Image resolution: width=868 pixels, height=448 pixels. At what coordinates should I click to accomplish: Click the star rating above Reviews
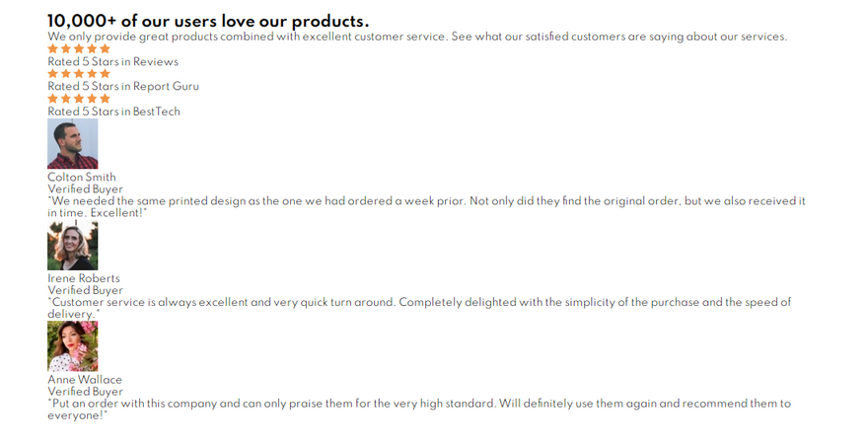79,48
